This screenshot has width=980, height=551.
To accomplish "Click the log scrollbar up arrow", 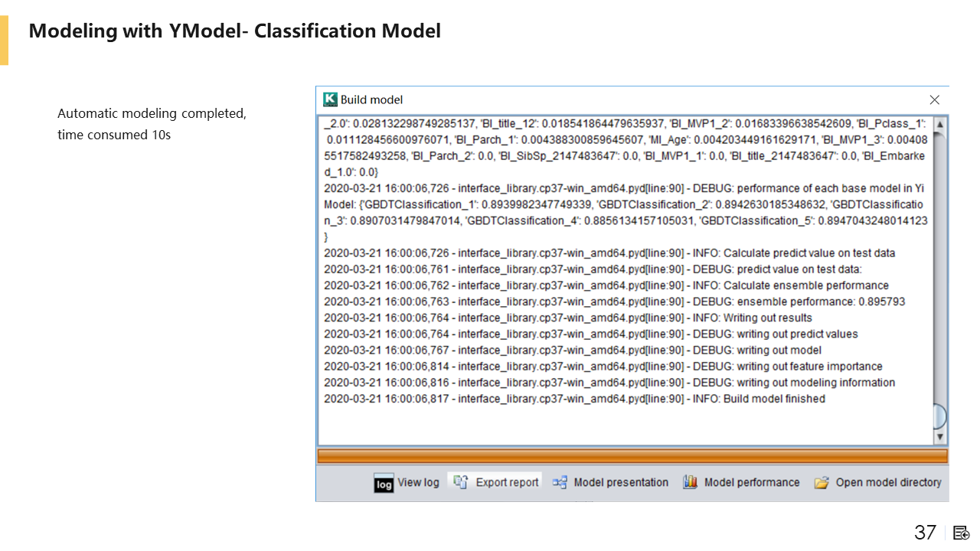I will pos(939,124).
